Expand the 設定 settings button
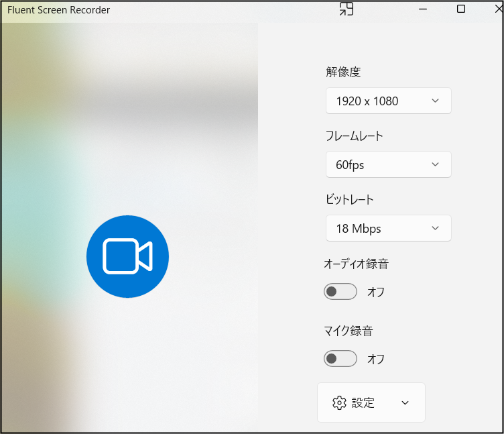 click(x=371, y=402)
